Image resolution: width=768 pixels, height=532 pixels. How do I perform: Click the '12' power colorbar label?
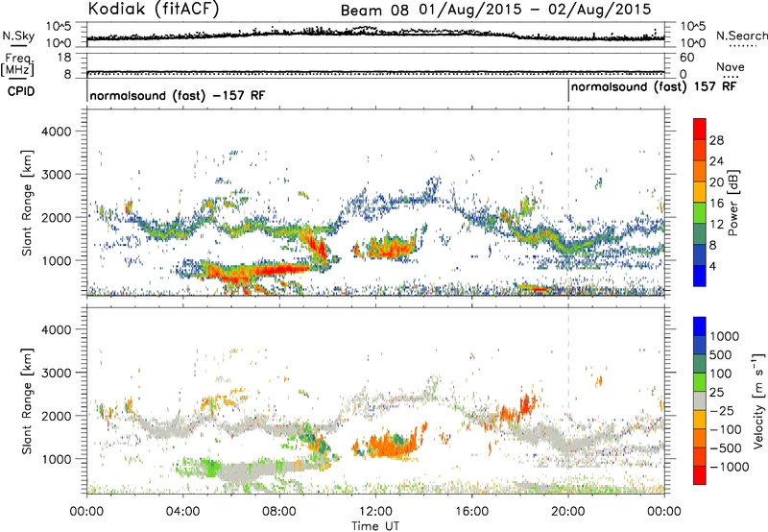[716, 225]
